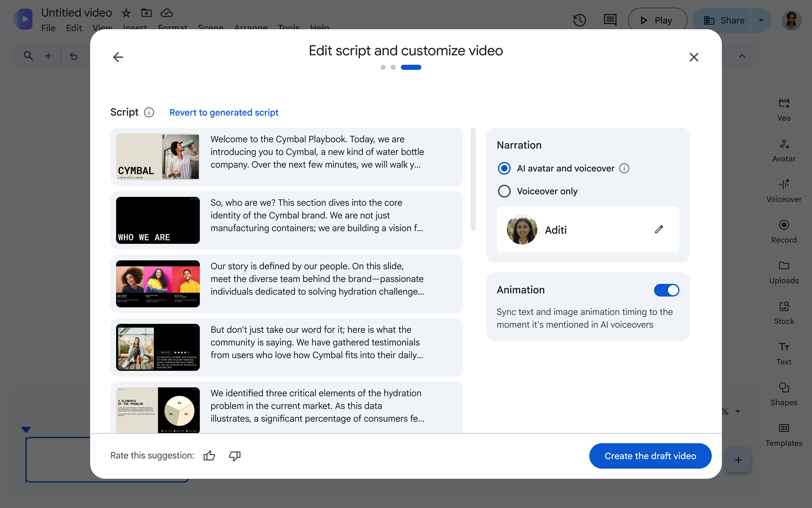Edit script text starting 'Our story is defined'

317,279
